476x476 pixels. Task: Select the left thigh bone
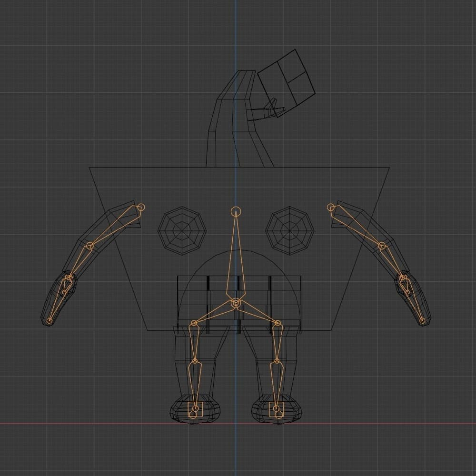(194, 342)
